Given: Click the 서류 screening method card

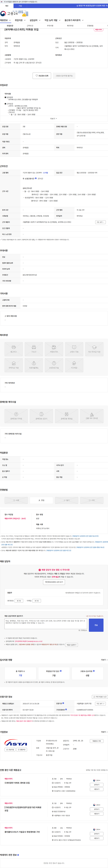Looking at the screenshot, I should tap(16, 500).
